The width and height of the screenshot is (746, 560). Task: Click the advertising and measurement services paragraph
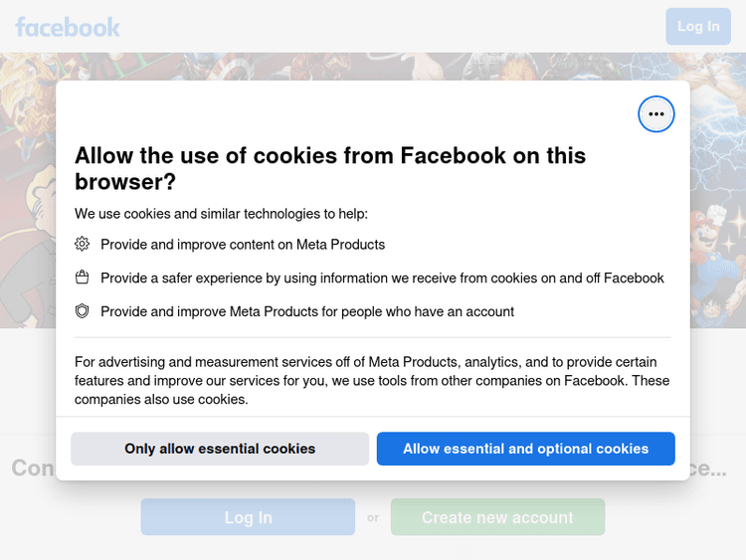pyautogui.click(x=372, y=380)
